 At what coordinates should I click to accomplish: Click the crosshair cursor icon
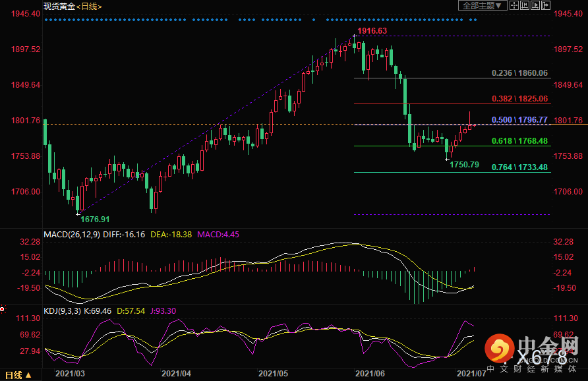pyautogui.click(x=514, y=5)
